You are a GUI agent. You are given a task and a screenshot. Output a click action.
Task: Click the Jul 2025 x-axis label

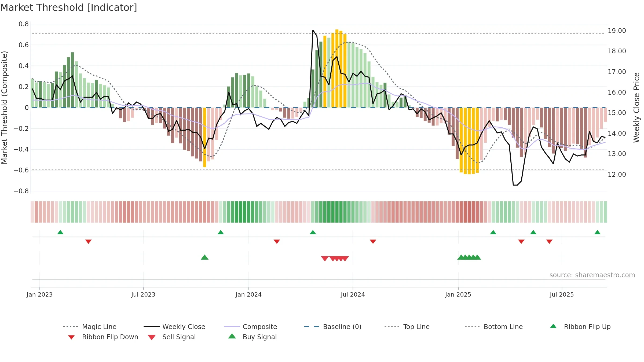(x=562, y=295)
